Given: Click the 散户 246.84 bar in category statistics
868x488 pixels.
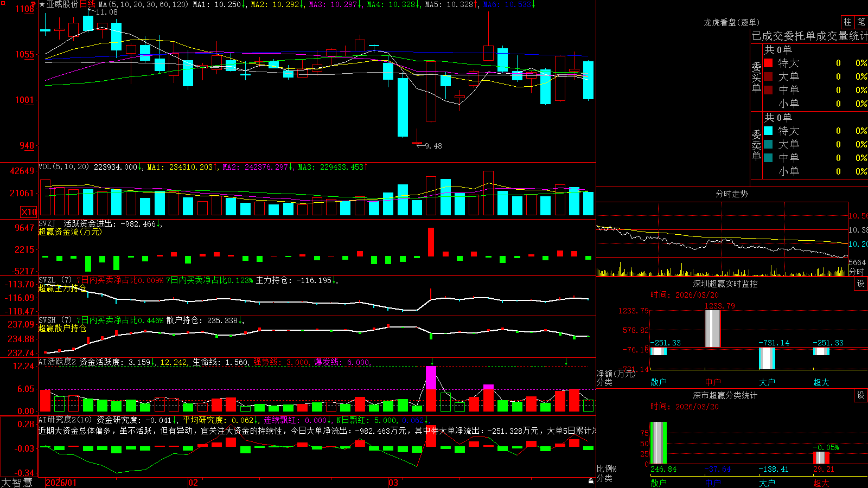Looking at the screenshot, I should pyautogui.click(x=659, y=443).
